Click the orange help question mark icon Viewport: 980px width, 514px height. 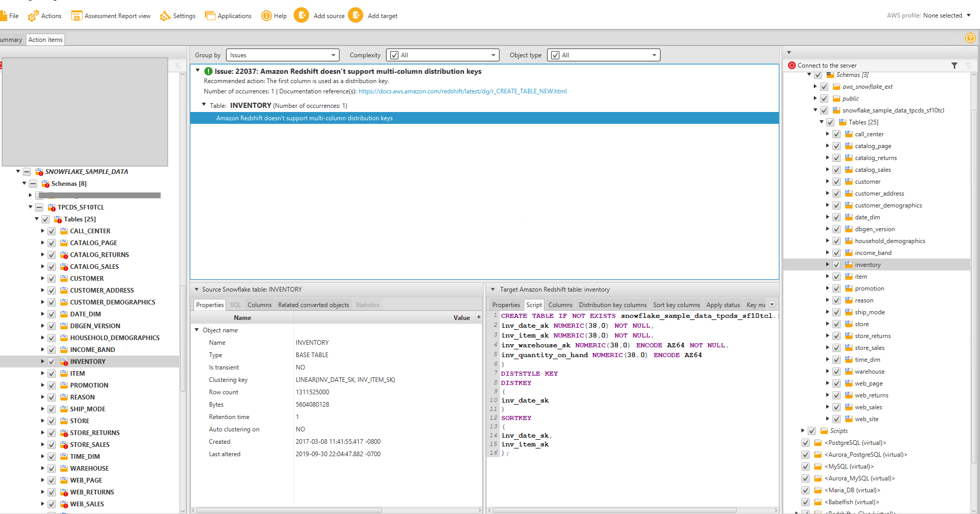970,38
